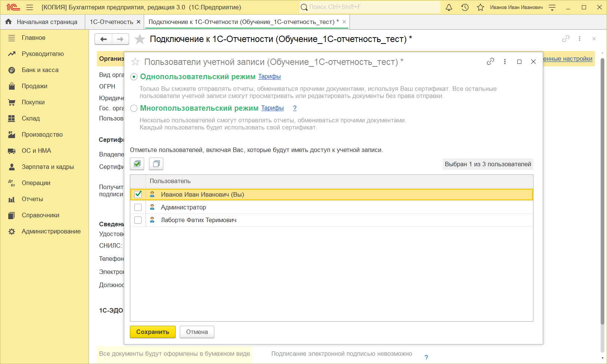Image resolution: width=607 pixels, height=364 pixels.
Task: Open the 1C main menu hamburger icon
Action: 30,7
